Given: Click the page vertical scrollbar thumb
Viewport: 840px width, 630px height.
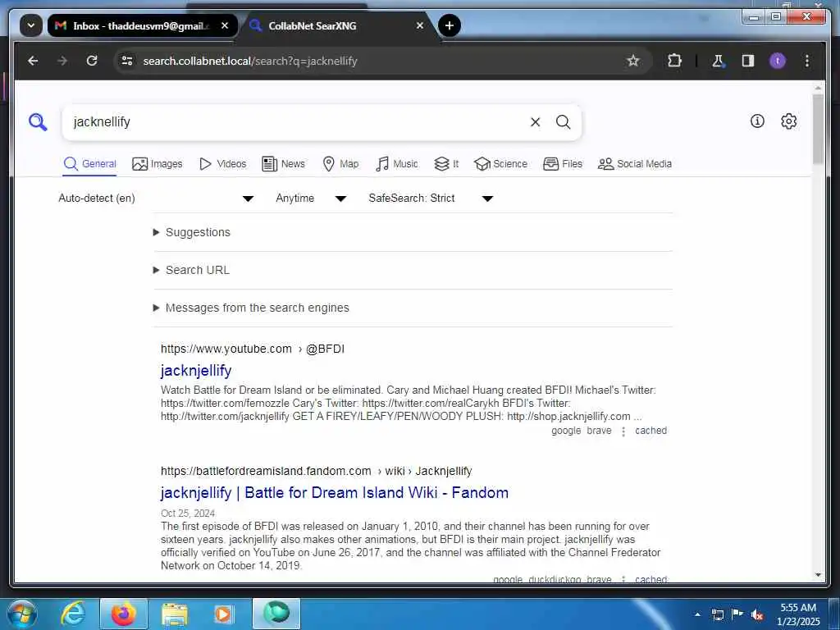Looking at the screenshot, I should tap(818, 129).
